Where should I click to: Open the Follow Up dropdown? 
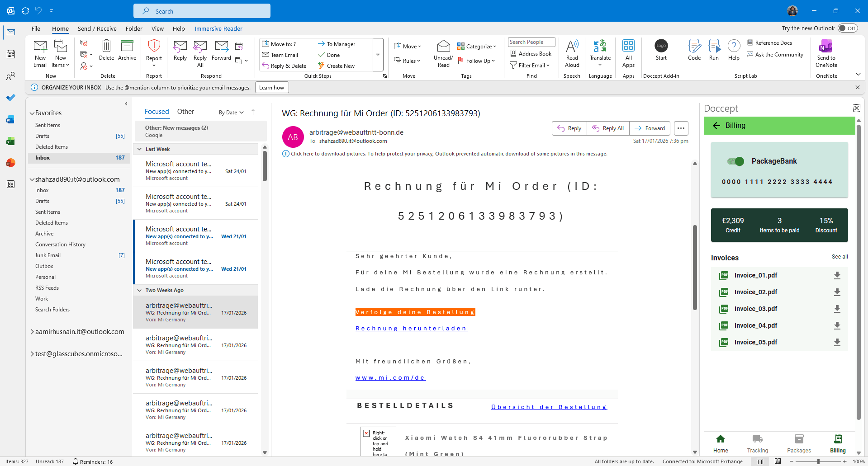477,61
